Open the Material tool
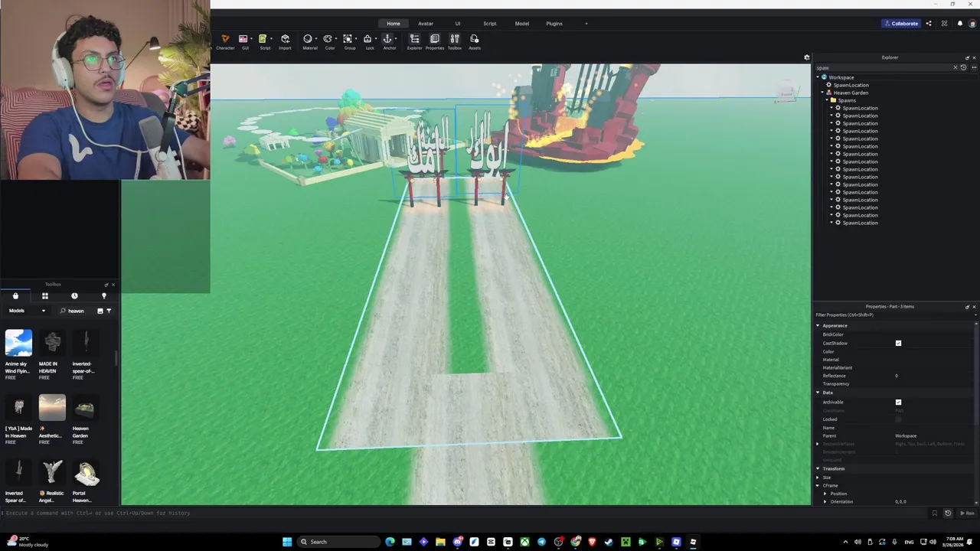 point(308,39)
